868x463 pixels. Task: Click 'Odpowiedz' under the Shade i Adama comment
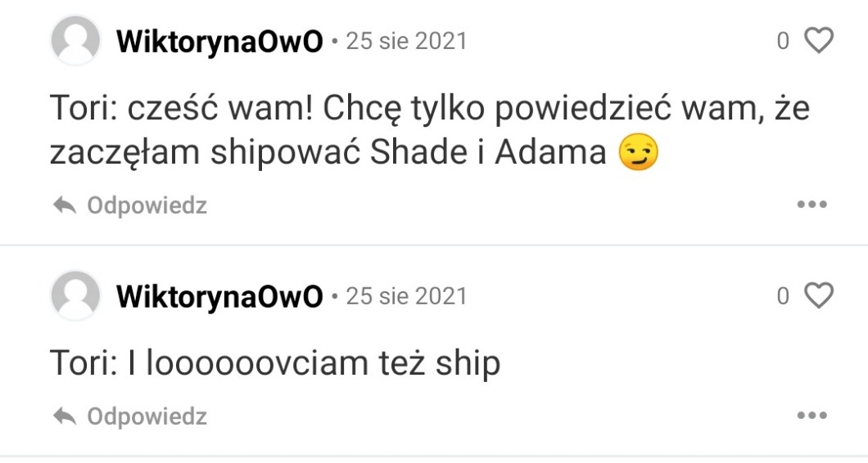tap(147, 205)
